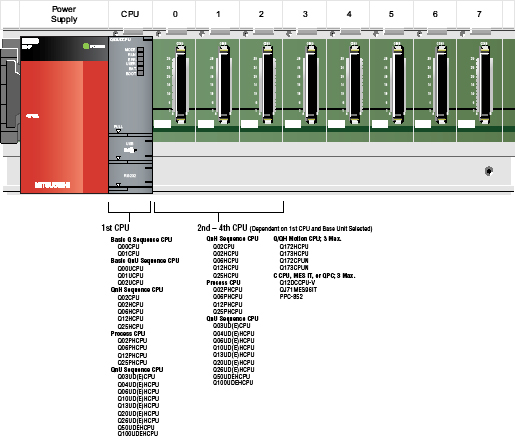Click the slot 3 black connector

[311, 84]
